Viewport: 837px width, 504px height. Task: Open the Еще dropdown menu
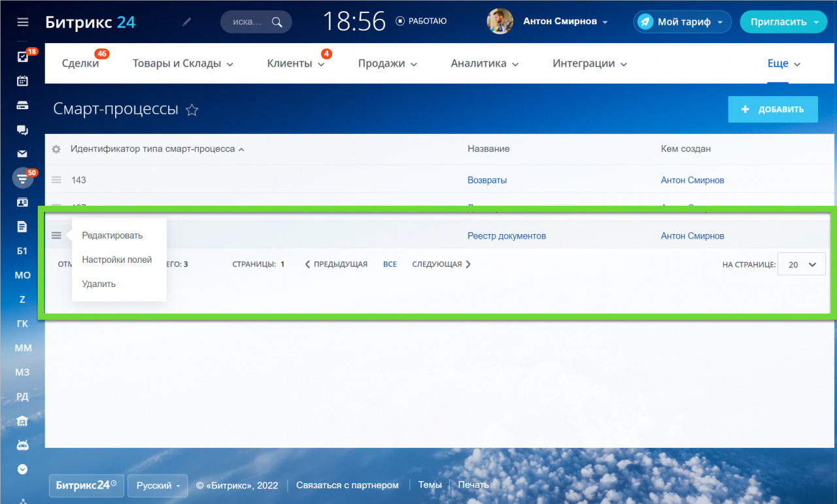784,63
